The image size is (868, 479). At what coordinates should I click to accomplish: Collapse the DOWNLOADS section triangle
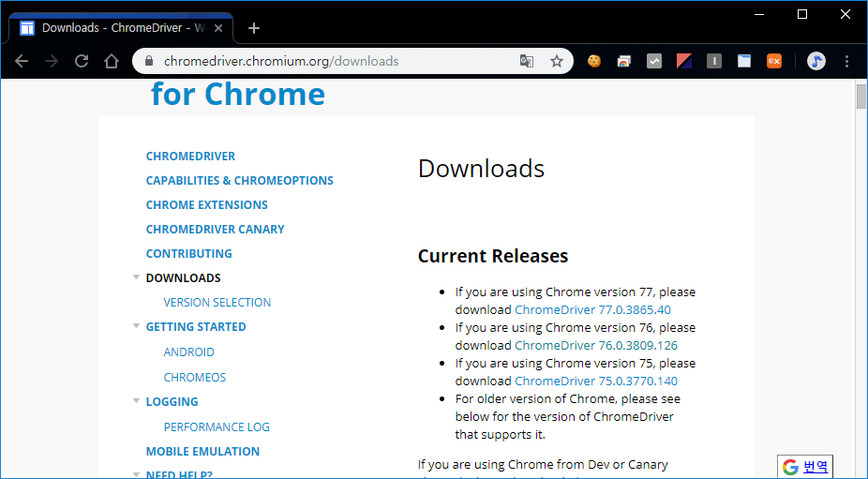point(136,277)
